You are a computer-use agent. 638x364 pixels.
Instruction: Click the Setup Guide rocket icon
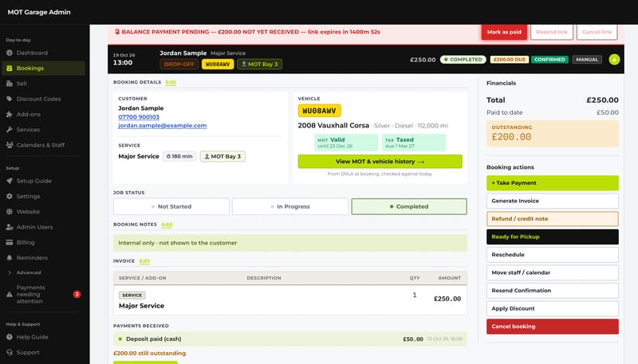(10, 181)
